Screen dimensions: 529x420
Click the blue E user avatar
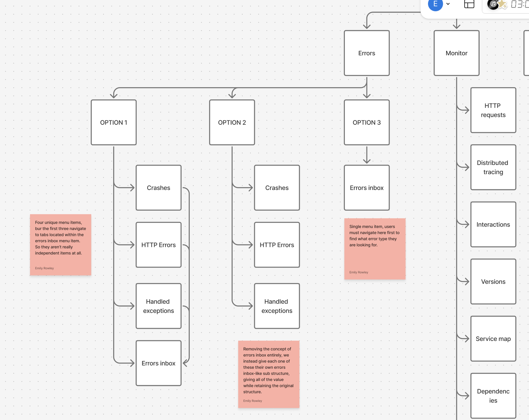[x=435, y=4]
